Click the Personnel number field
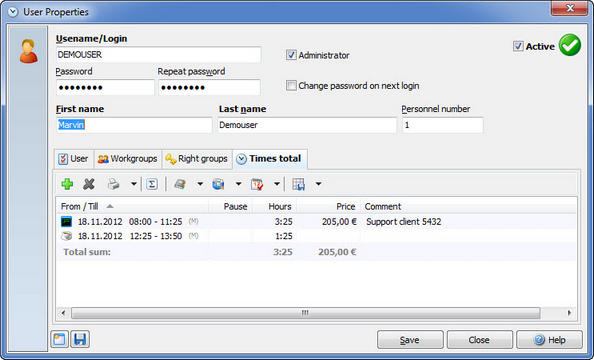The height and width of the screenshot is (360, 594). [442, 125]
